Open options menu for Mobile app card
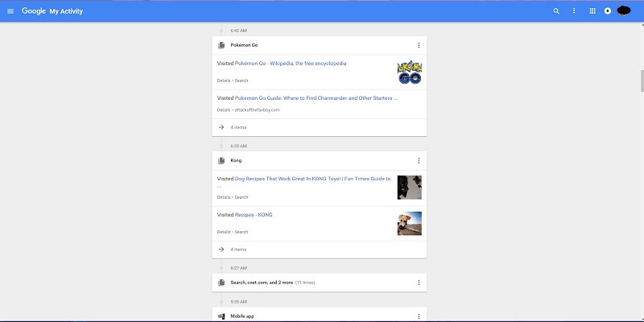The image size is (644, 322). [x=419, y=316]
